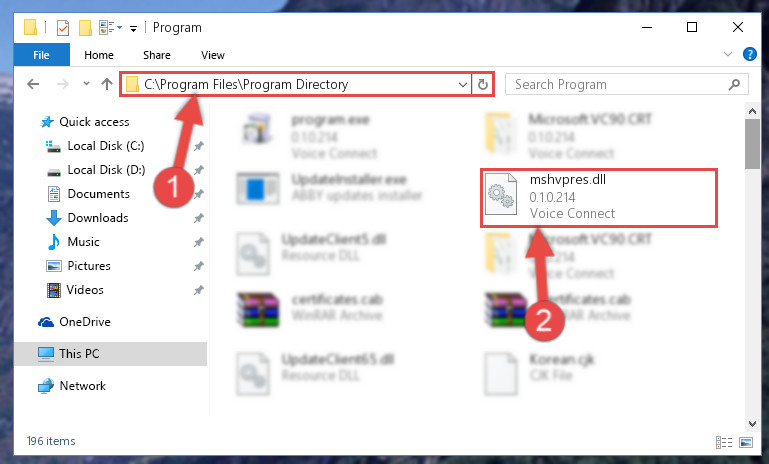Open the View ribbon tab
The image size is (769, 464).
(x=213, y=55)
